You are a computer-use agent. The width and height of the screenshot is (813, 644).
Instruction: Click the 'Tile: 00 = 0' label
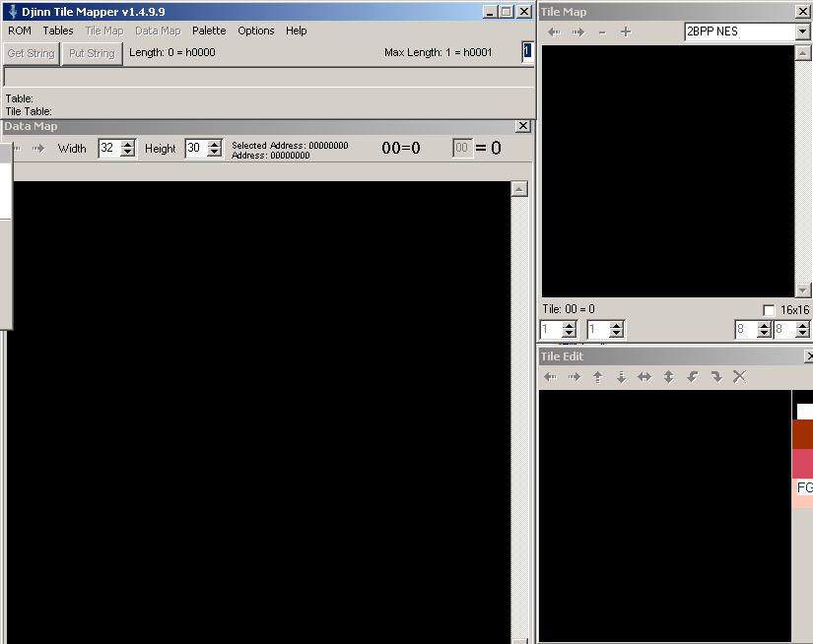[x=569, y=309]
